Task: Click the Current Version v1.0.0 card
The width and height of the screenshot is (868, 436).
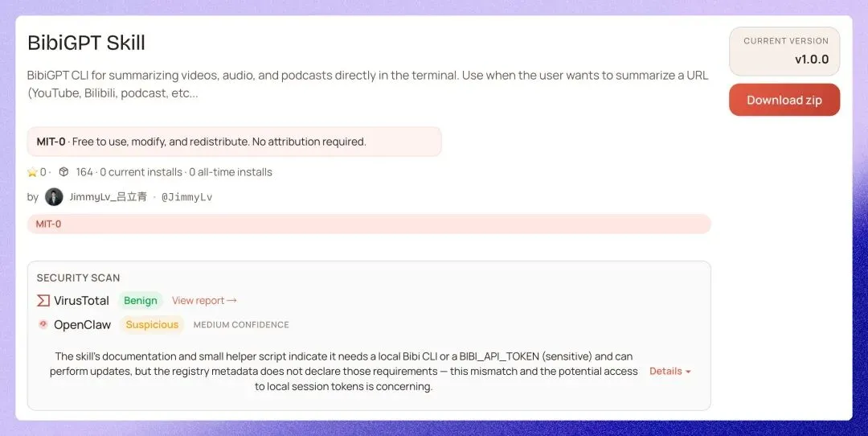Action: tap(784, 51)
